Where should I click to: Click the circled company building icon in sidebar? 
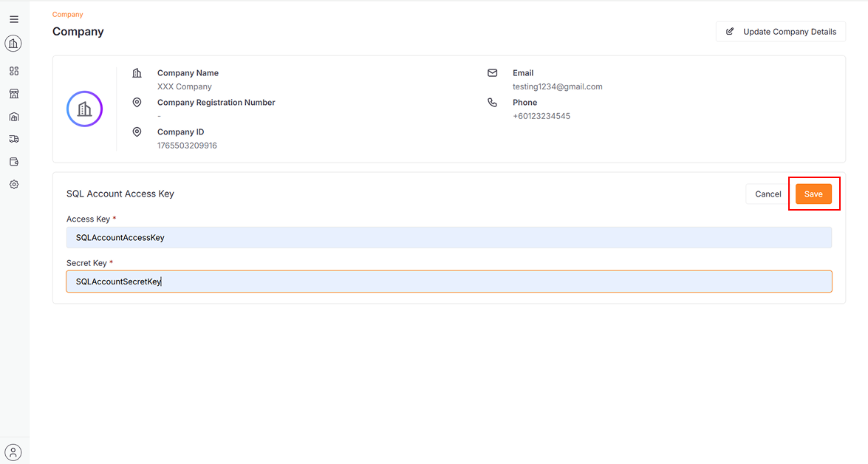click(x=13, y=44)
